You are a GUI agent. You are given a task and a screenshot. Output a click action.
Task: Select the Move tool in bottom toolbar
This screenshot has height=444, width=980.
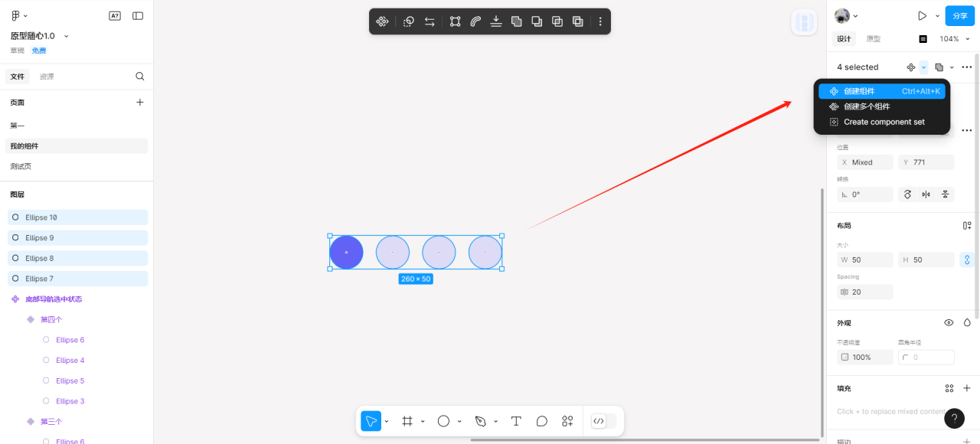[371, 421]
